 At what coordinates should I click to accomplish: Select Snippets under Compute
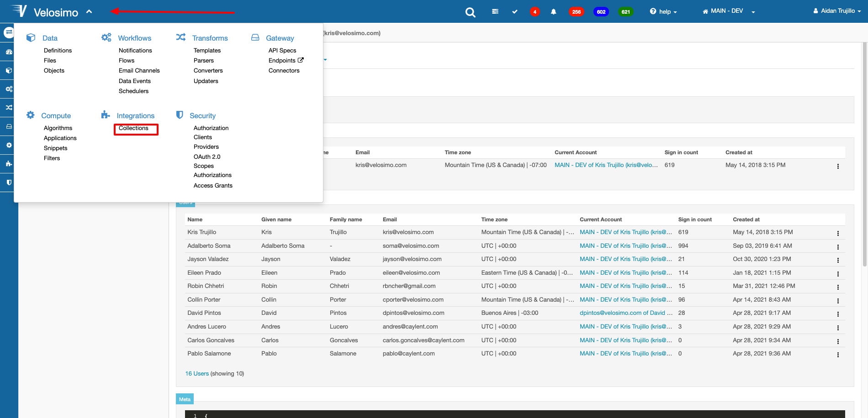point(55,148)
